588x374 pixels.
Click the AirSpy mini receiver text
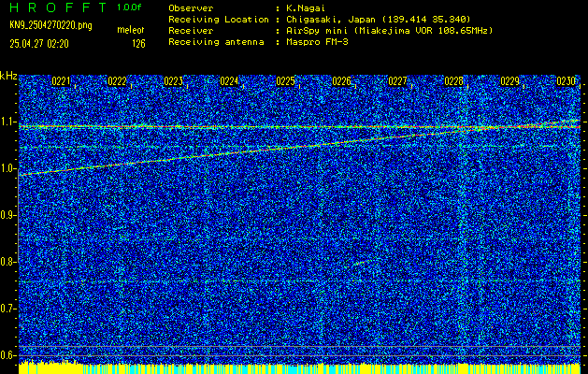tap(389, 30)
